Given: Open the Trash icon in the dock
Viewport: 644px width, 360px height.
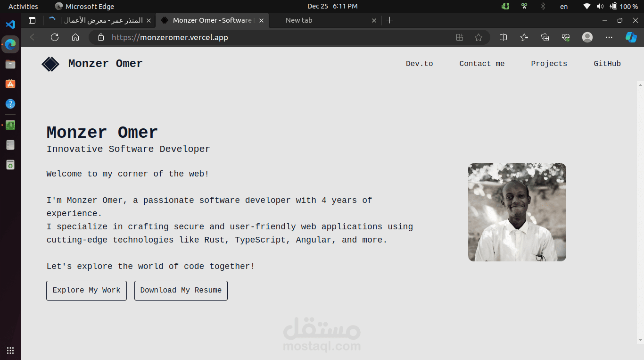Looking at the screenshot, I should (10, 165).
